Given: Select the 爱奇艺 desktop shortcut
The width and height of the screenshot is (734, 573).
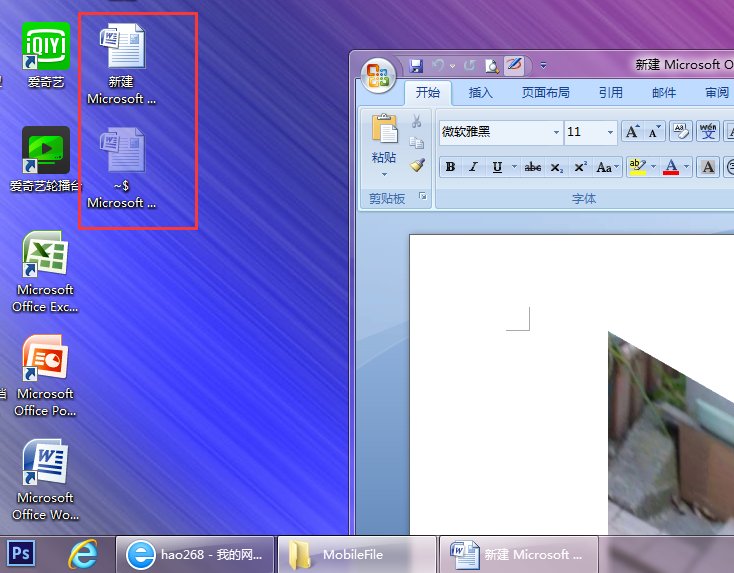Looking at the screenshot, I should pos(45,55).
